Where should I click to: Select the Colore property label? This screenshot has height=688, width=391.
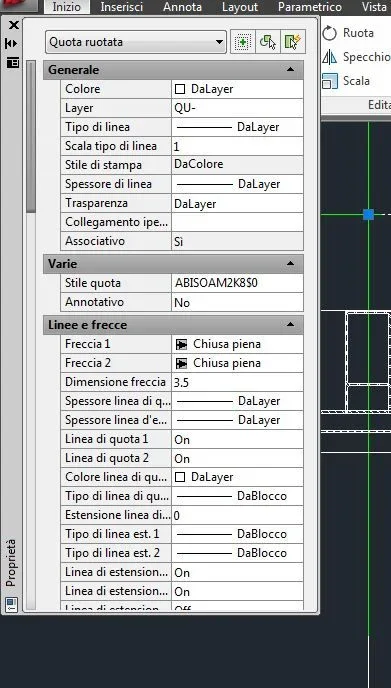[x=83, y=89]
